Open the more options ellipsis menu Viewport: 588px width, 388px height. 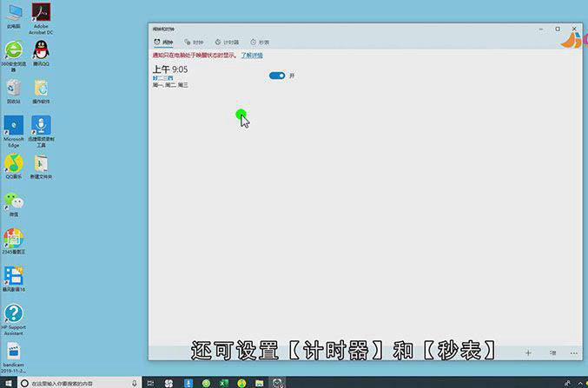pyautogui.click(x=574, y=353)
